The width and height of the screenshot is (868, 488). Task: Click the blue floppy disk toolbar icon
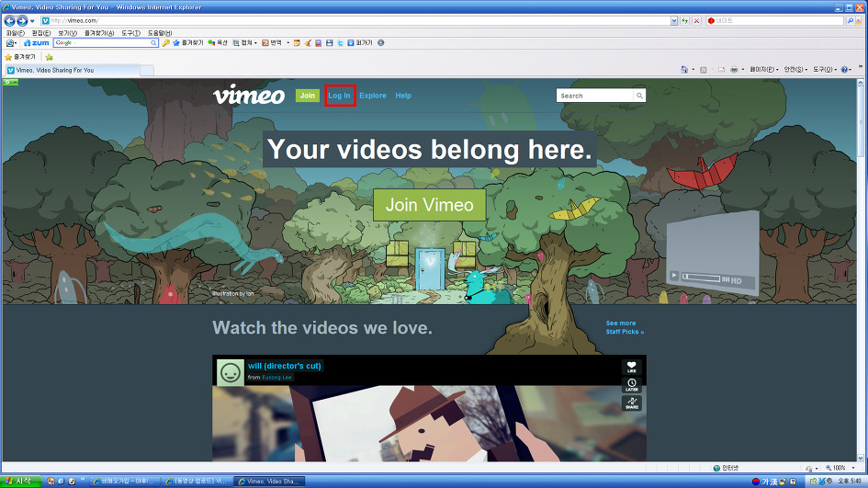click(330, 42)
